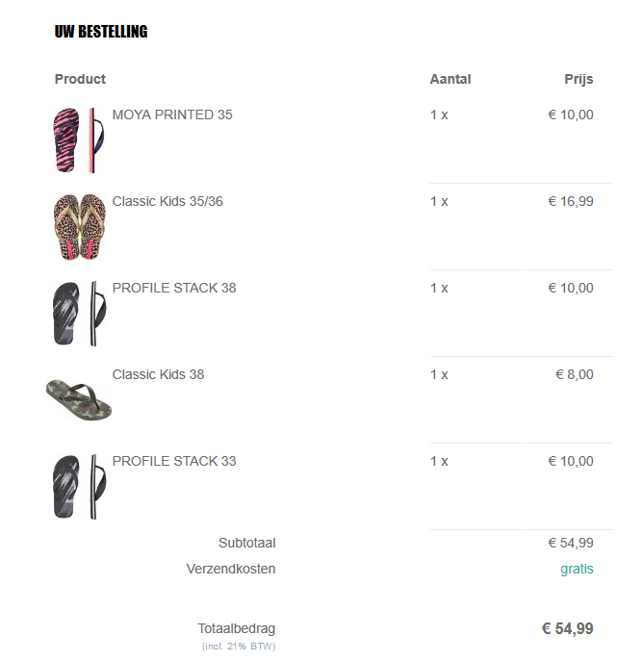Click the MOYA PRINTED 35 product name
Viewport: 644px width, 661px height.
172,115
